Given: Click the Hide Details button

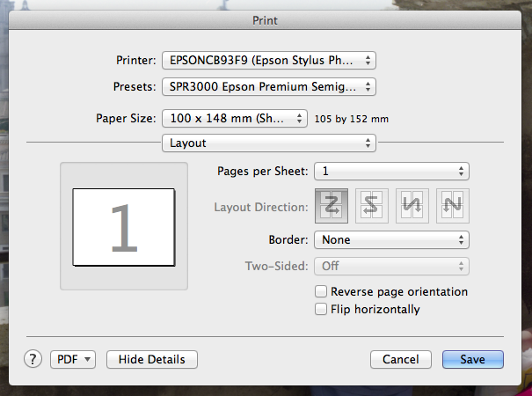Looking at the screenshot, I should 151,359.
